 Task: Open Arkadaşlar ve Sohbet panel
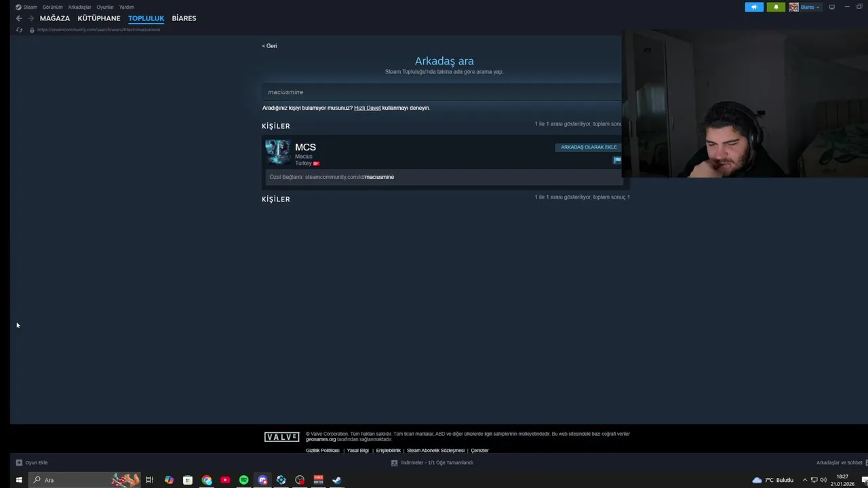coord(840,462)
